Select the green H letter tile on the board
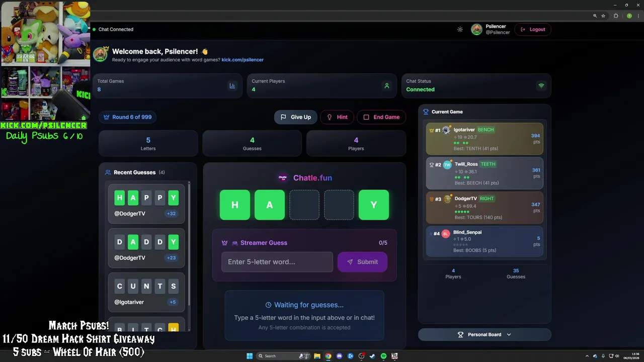Viewport: 644px width, 362px height. [x=235, y=205]
